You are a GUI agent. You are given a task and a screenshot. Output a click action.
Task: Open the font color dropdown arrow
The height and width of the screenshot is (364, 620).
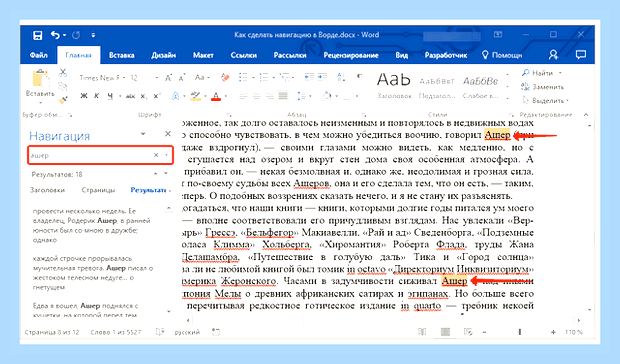pyautogui.click(x=226, y=96)
